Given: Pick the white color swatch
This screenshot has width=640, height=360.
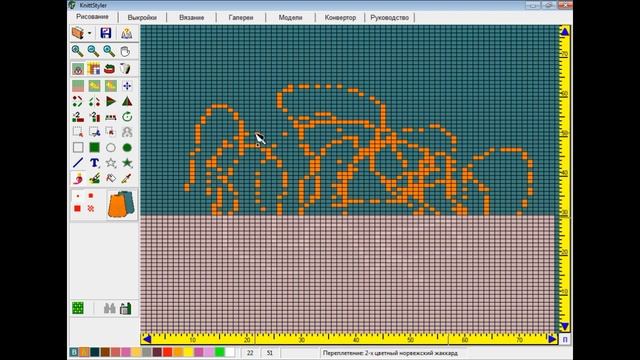Looking at the screenshot, I should (230, 352).
